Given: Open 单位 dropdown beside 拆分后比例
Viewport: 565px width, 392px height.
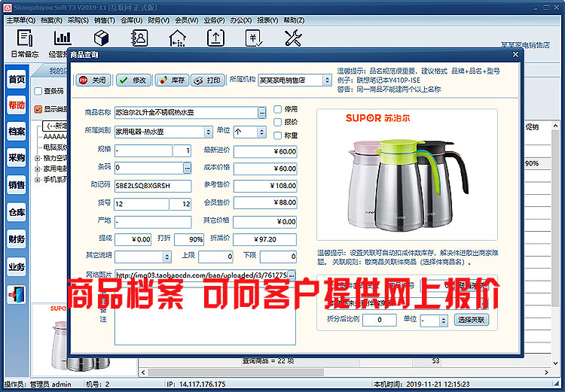Looking at the screenshot, I should (444, 320).
